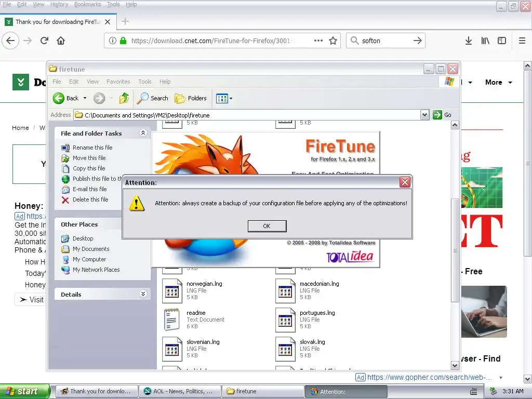Viewport: 532px width, 399px height.
Task: Open the Help menu in the firetune window
Action: tap(165, 82)
